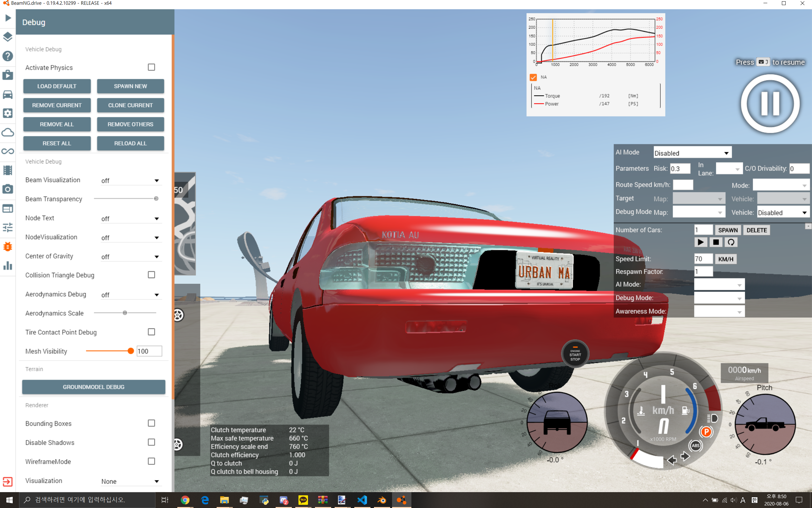Open the Aerodynamics Debug dropdown
The image size is (812, 508).
pyautogui.click(x=131, y=295)
